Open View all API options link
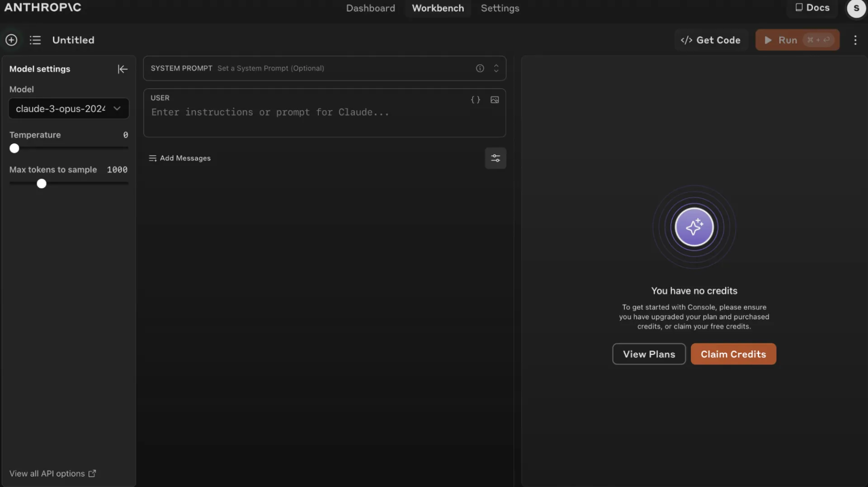The image size is (868, 487). click(x=52, y=473)
